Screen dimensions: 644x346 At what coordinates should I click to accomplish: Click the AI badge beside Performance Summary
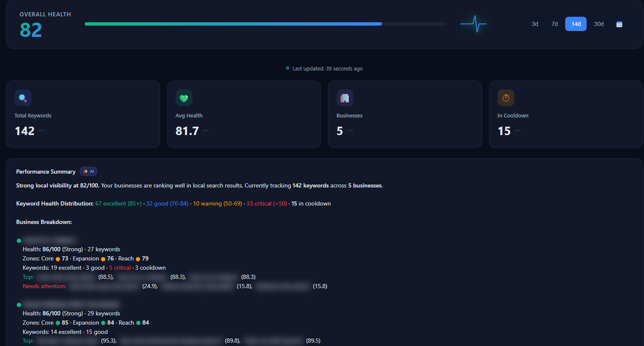point(88,171)
